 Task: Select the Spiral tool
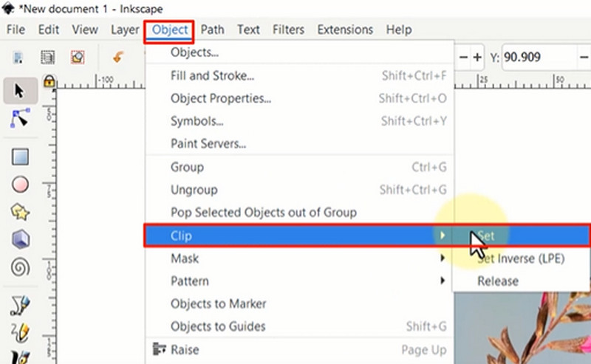coord(20,267)
